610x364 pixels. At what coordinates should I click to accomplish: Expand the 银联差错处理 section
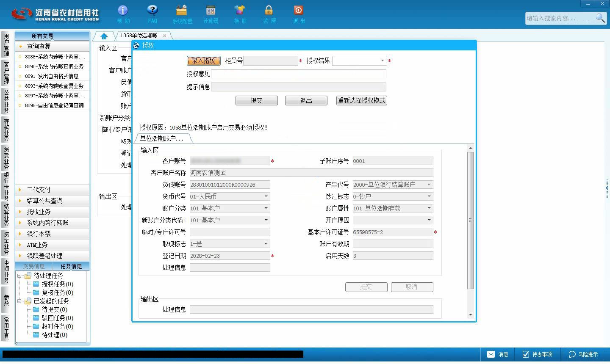pyautogui.click(x=53, y=256)
